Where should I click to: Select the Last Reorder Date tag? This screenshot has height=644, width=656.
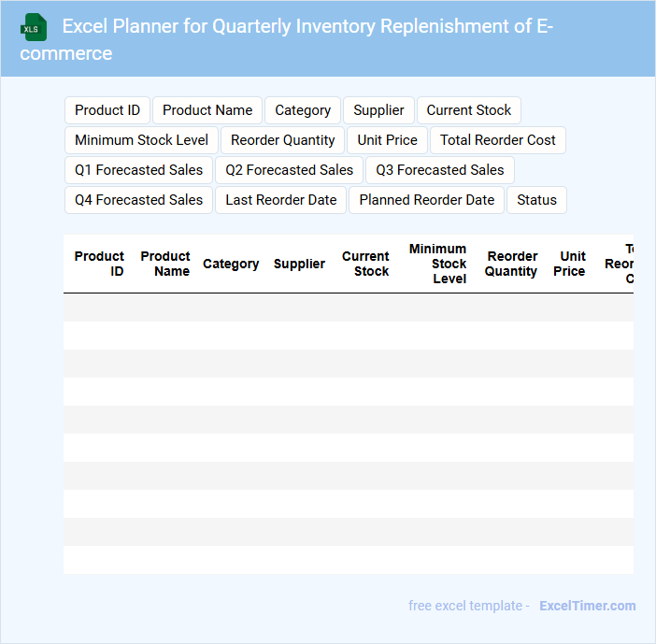[x=281, y=200]
